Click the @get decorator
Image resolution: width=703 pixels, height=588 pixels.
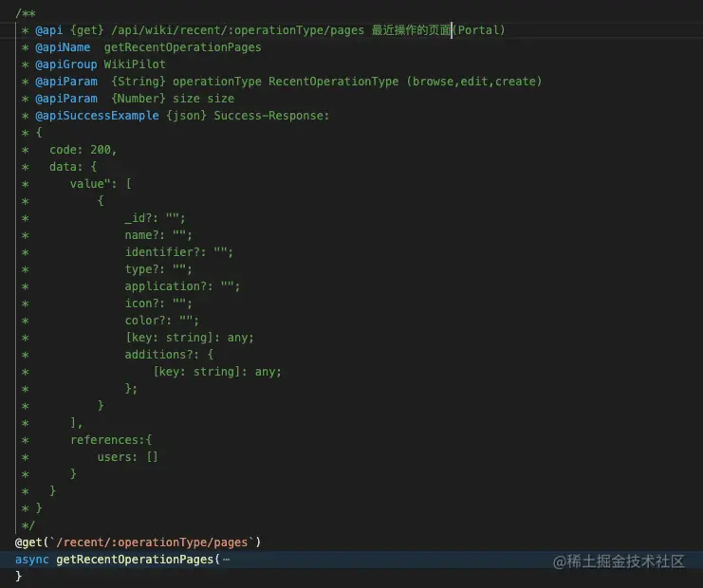[x=28, y=542]
